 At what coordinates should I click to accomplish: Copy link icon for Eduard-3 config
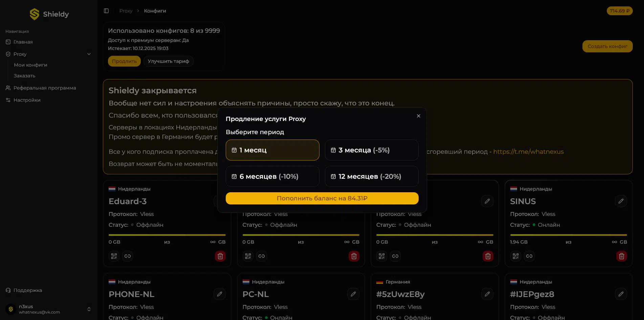(128, 256)
